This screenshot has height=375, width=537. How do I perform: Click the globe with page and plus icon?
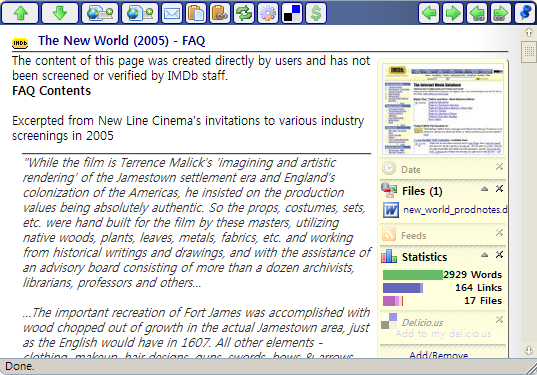[x=140, y=13]
